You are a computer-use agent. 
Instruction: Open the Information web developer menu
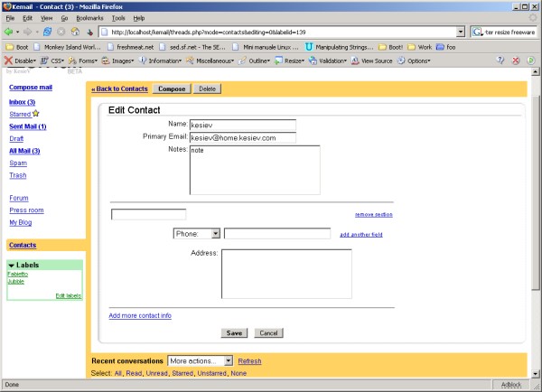[160, 61]
